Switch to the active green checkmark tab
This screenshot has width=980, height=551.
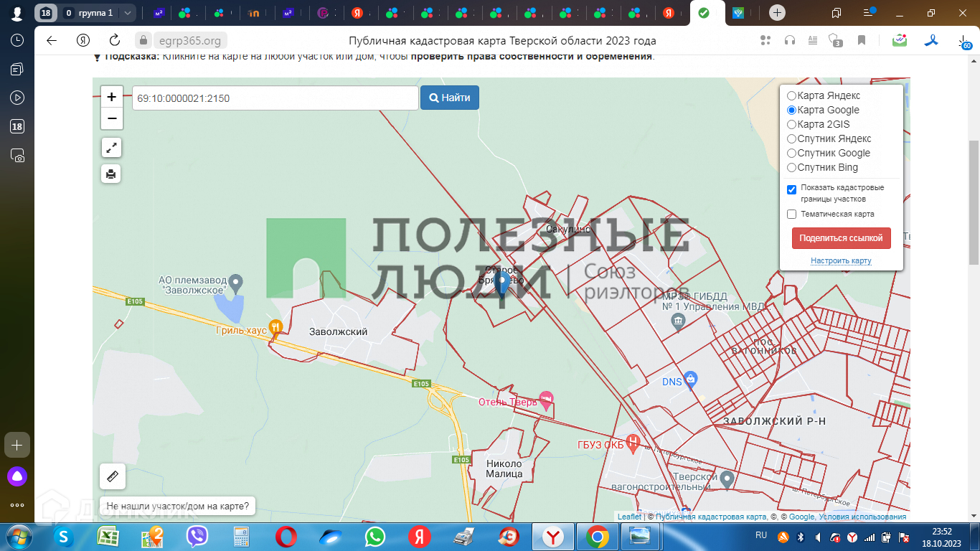[704, 13]
